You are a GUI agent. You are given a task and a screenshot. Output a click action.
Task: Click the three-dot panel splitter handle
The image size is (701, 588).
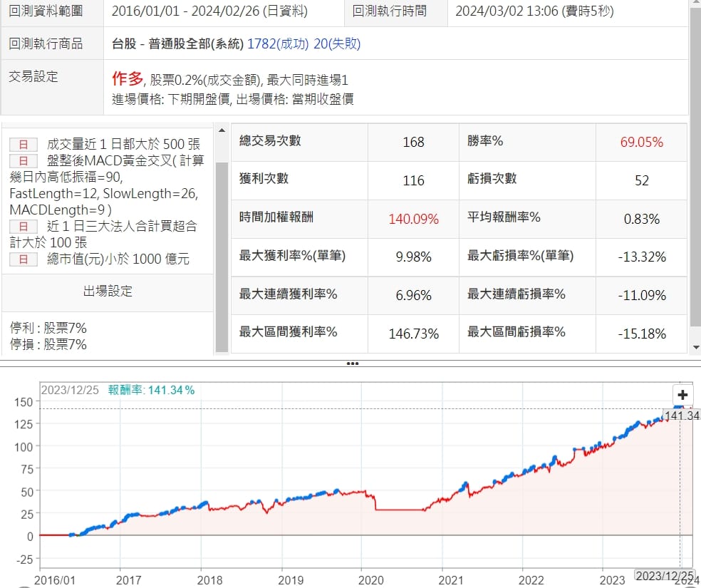[x=351, y=363]
